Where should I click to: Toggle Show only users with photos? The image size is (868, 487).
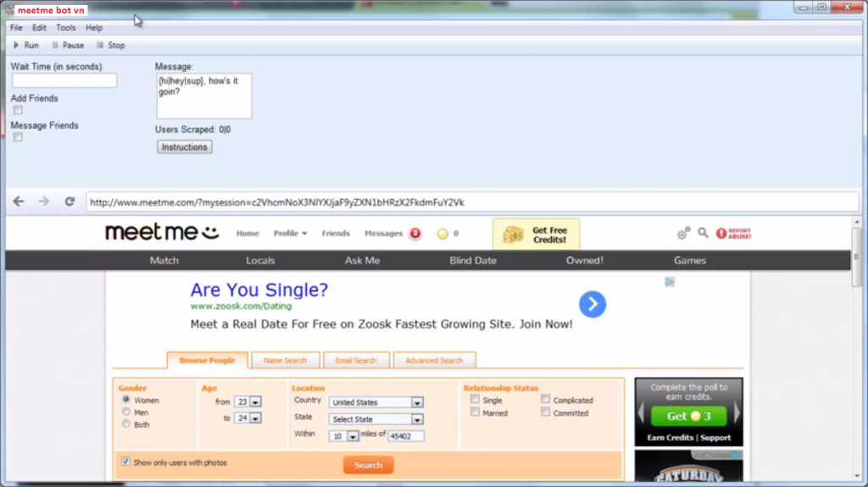pos(125,462)
